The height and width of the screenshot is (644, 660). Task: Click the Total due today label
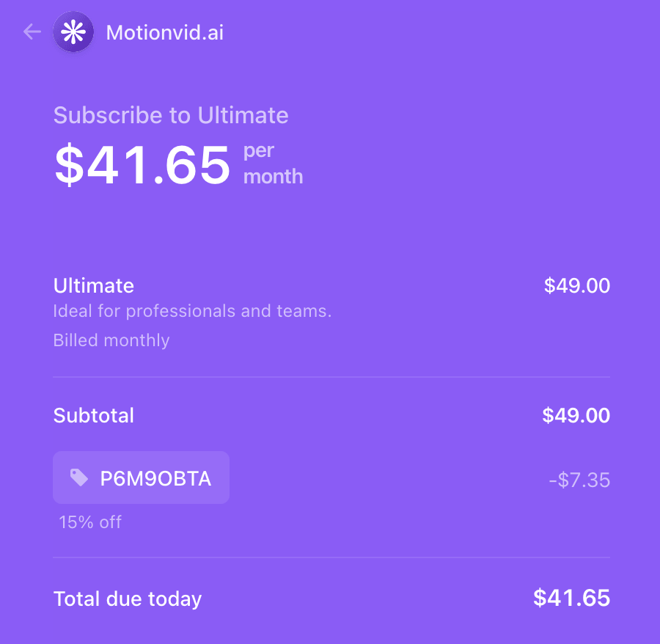(x=128, y=599)
